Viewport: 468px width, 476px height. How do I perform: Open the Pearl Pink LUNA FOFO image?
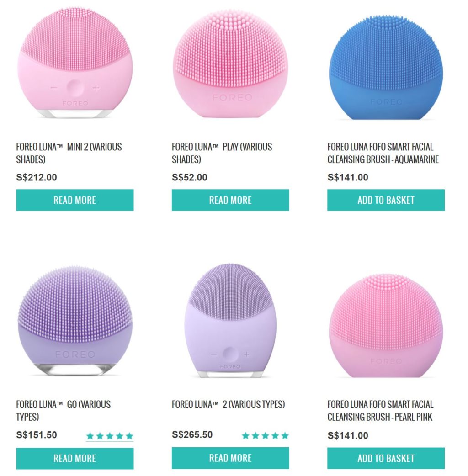(x=386, y=326)
